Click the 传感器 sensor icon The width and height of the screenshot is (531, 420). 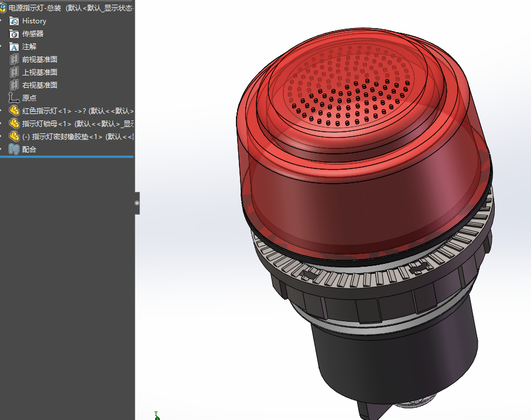tap(14, 34)
